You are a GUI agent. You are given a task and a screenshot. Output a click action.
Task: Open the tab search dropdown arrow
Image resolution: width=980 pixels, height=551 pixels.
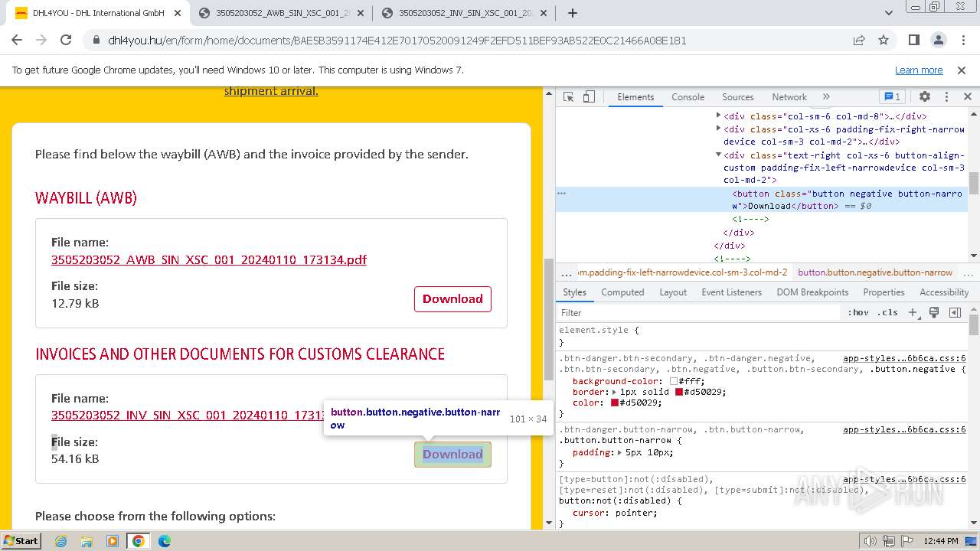coord(889,13)
